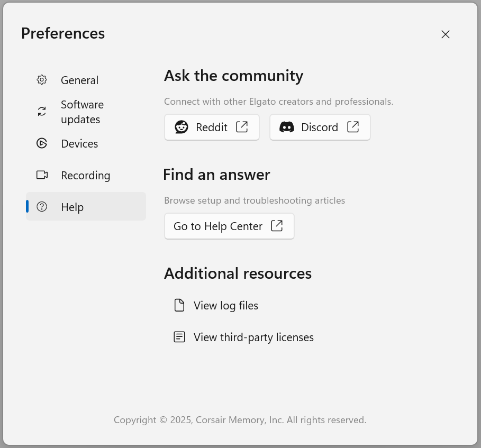The height and width of the screenshot is (448, 481).
Task: Click the external-link icon on Go to Help Center
Action: pos(276,226)
